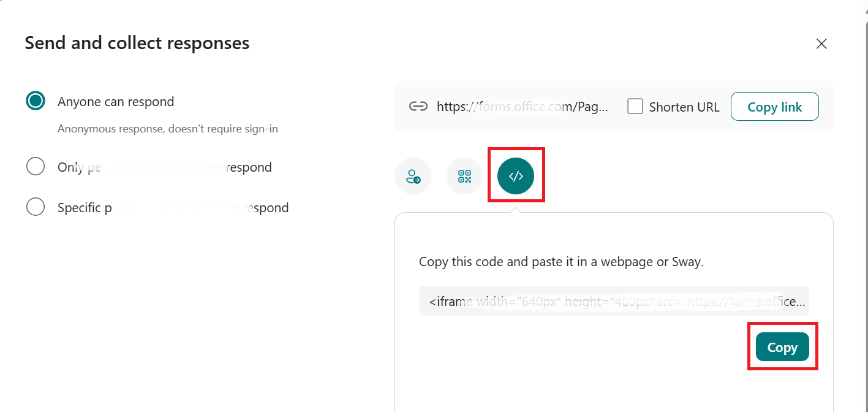
Task: Click the Send and collect responses heading
Action: tap(137, 43)
